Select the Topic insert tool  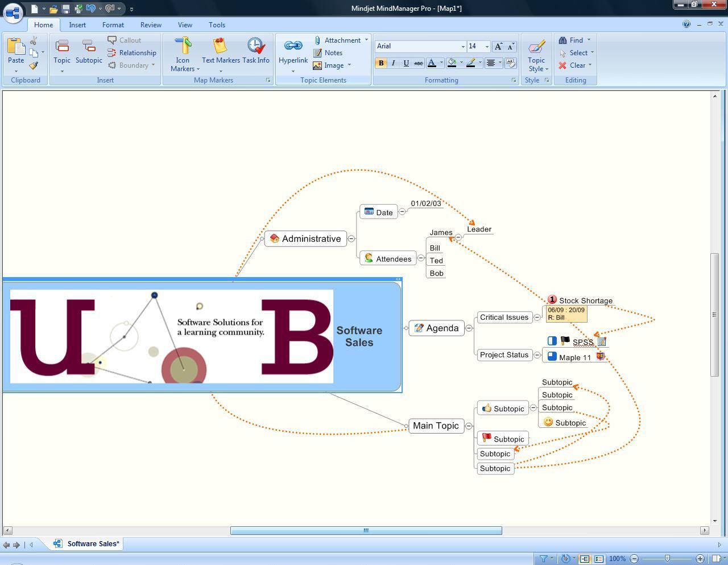click(x=62, y=51)
